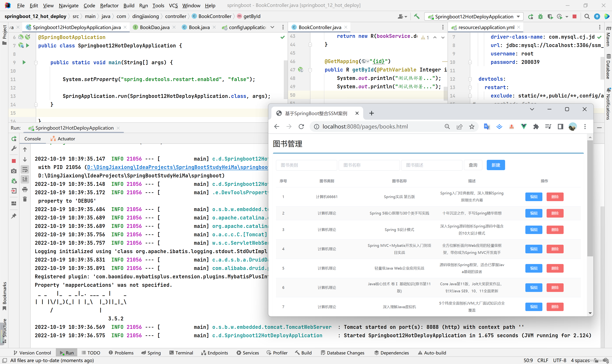The height and width of the screenshot is (364, 612).
Task: Click browser share page icon
Action: [x=459, y=127]
